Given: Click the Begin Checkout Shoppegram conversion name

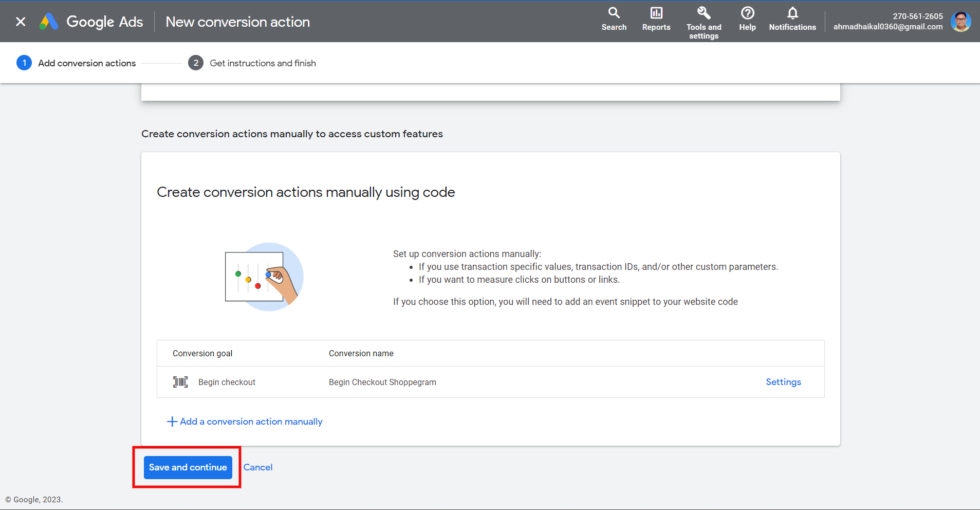Looking at the screenshot, I should 382,382.
